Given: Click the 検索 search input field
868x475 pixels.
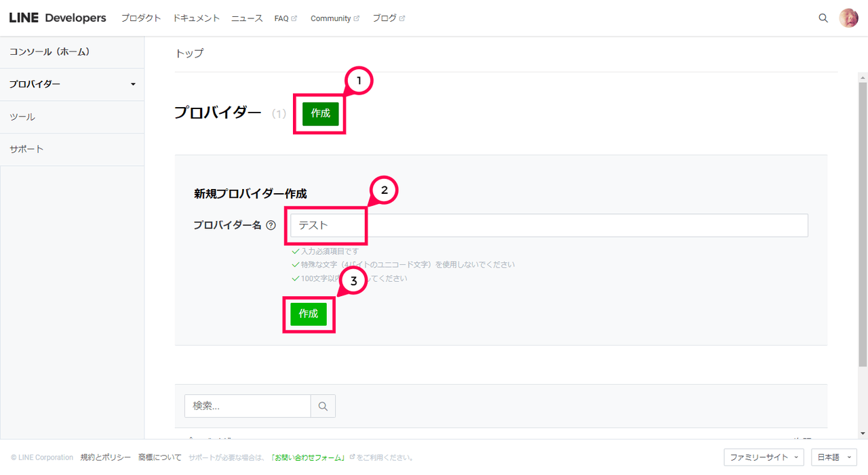Looking at the screenshot, I should (248, 406).
